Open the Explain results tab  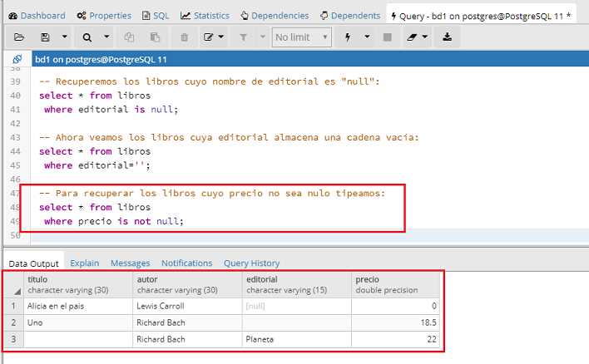85,263
